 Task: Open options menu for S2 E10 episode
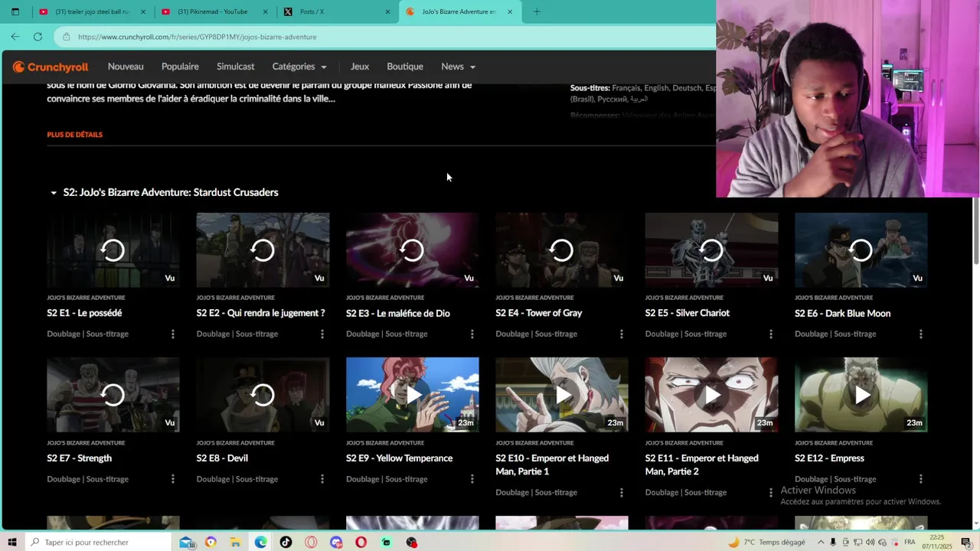tap(621, 492)
